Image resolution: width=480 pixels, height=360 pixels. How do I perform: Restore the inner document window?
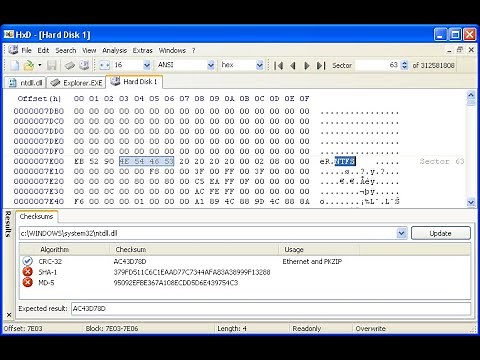pyautogui.click(x=460, y=50)
